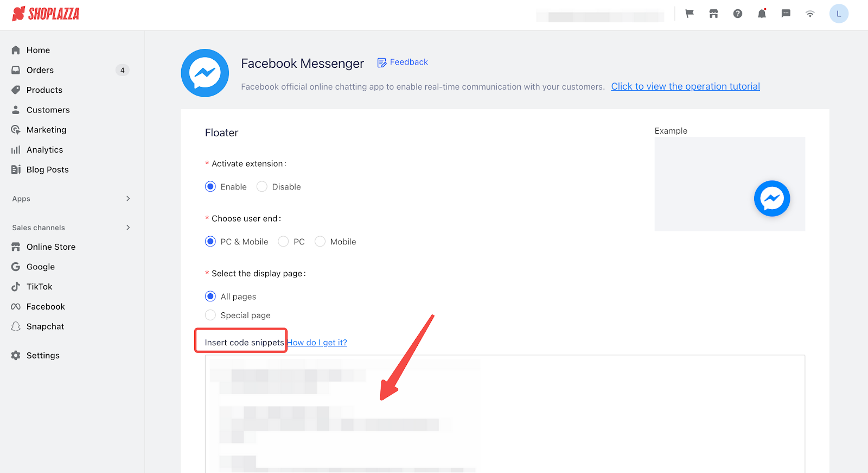Click the Apps section heading

click(x=21, y=199)
